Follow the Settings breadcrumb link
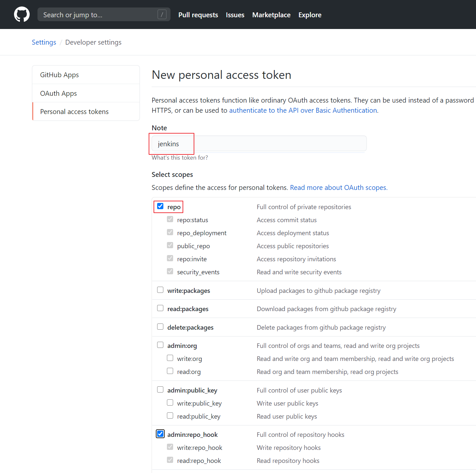The image size is (476, 473). pos(44,42)
